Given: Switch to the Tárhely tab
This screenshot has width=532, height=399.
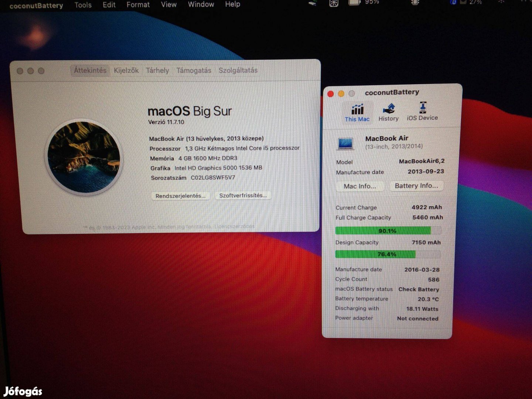Looking at the screenshot, I should 157,70.
